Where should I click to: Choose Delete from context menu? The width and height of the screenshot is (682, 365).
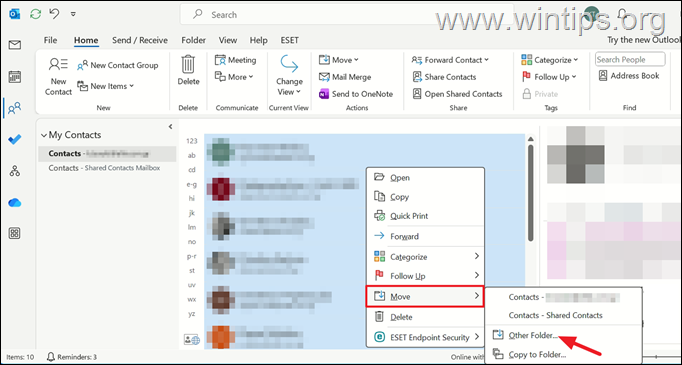coord(425,317)
